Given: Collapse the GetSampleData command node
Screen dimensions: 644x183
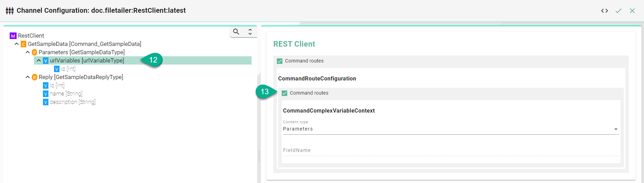Looking at the screenshot, I should tap(17, 44).
